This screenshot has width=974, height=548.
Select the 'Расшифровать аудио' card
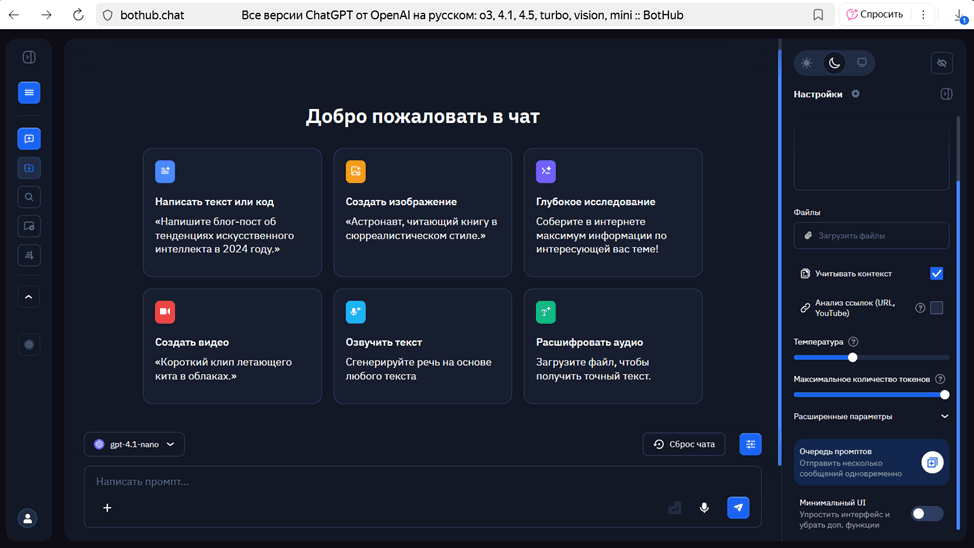pos(612,346)
